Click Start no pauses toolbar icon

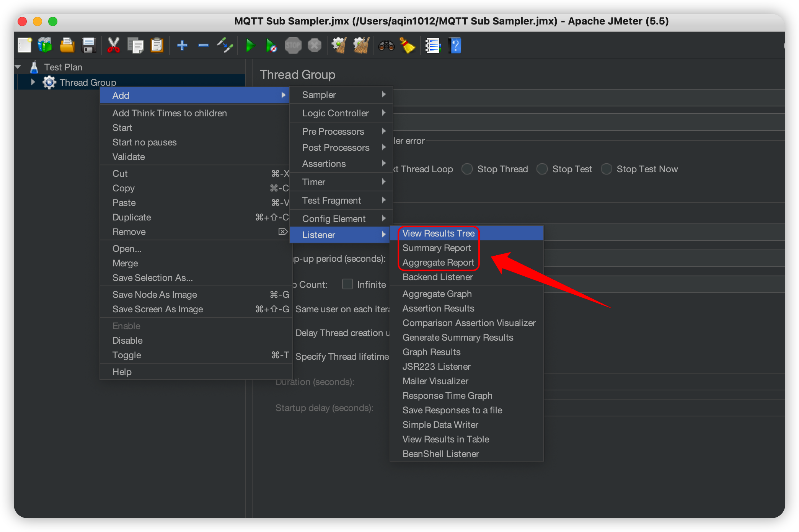tap(271, 46)
